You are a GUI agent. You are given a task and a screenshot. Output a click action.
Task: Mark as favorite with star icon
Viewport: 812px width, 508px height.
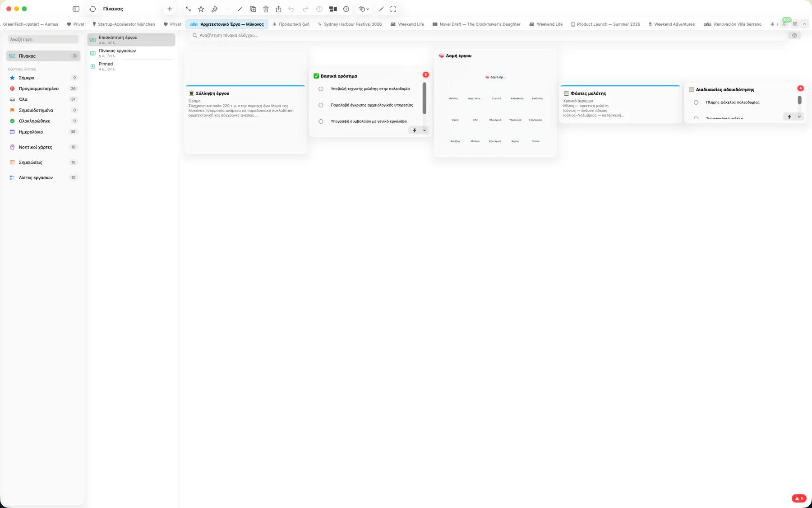[x=201, y=9]
